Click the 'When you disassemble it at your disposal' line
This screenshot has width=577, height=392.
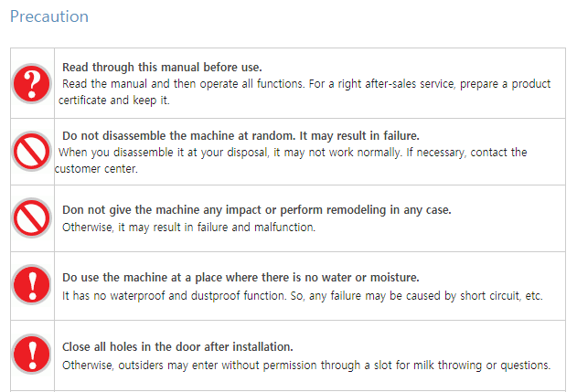(x=293, y=153)
